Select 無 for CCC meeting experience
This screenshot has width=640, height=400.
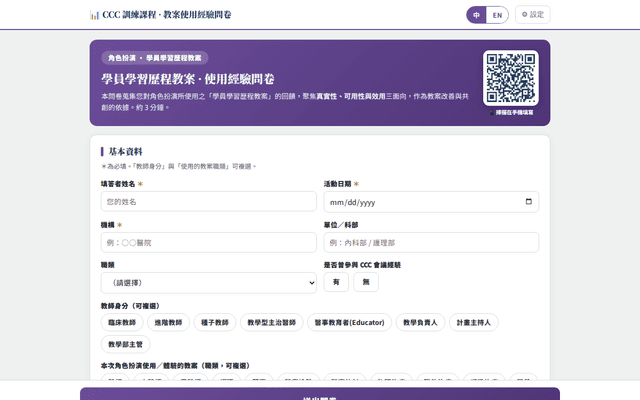(366, 282)
